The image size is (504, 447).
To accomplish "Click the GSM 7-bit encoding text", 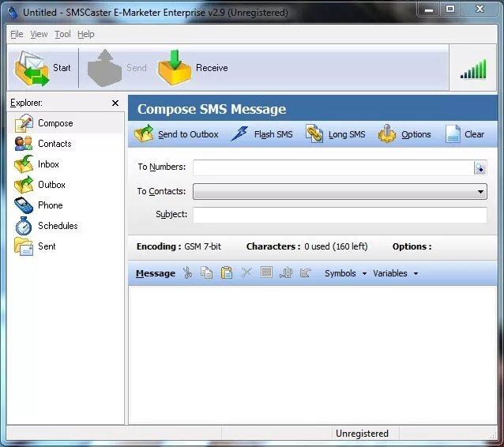I will (x=202, y=246).
